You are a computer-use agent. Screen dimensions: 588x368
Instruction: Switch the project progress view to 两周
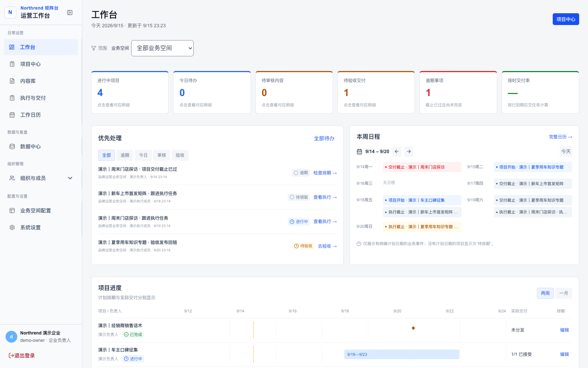pyautogui.click(x=545, y=293)
